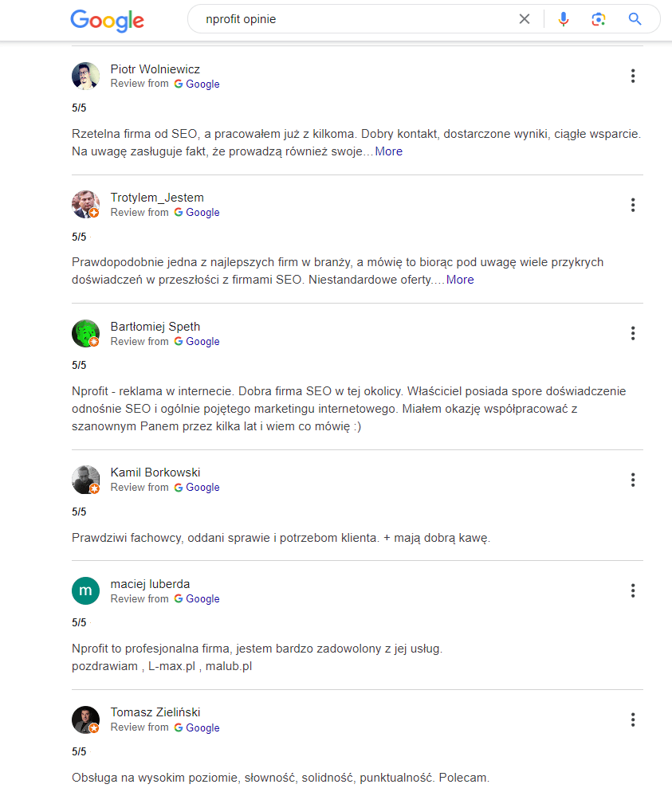The image size is (672, 796).
Task: Click the Google link below maciej luberda's name
Action: point(202,598)
